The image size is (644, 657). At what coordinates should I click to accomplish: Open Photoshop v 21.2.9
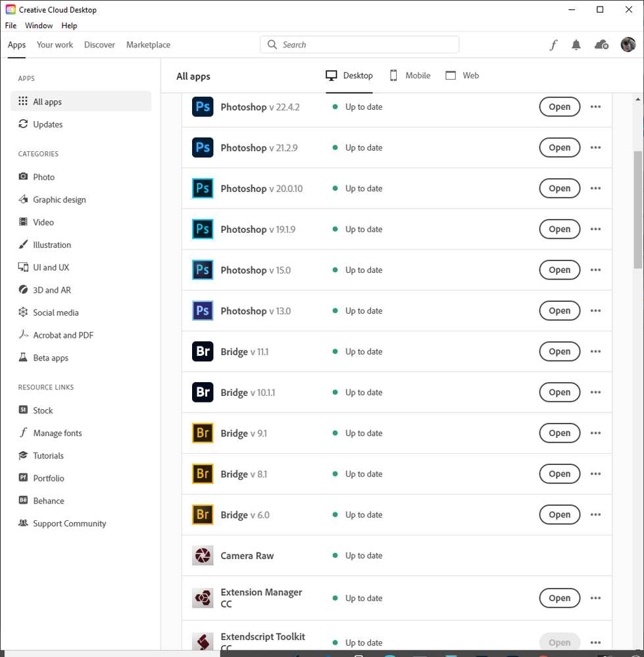click(x=559, y=147)
